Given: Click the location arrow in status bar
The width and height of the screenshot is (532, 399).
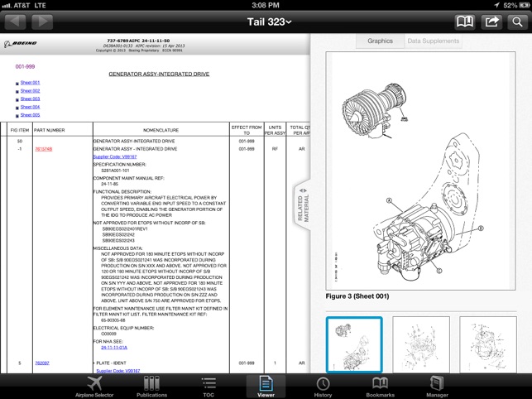Looking at the screenshot, I should (x=496, y=5).
